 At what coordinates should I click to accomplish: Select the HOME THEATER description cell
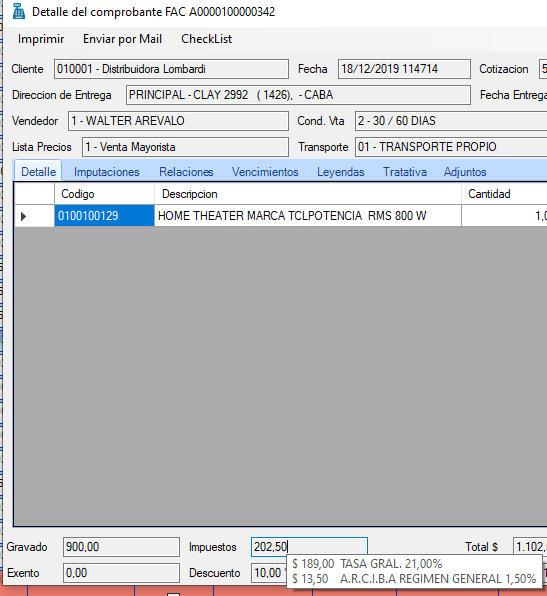click(308, 216)
